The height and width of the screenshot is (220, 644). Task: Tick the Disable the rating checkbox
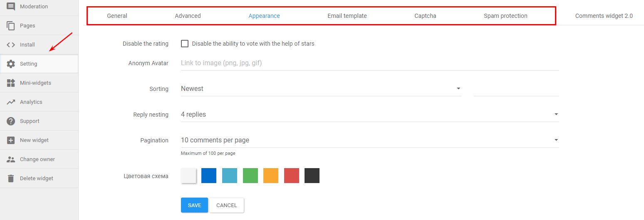tap(185, 44)
